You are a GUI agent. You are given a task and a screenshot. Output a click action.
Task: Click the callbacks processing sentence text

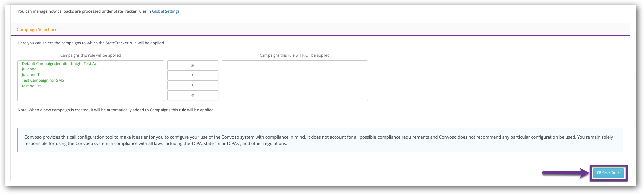click(x=84, y=11)
